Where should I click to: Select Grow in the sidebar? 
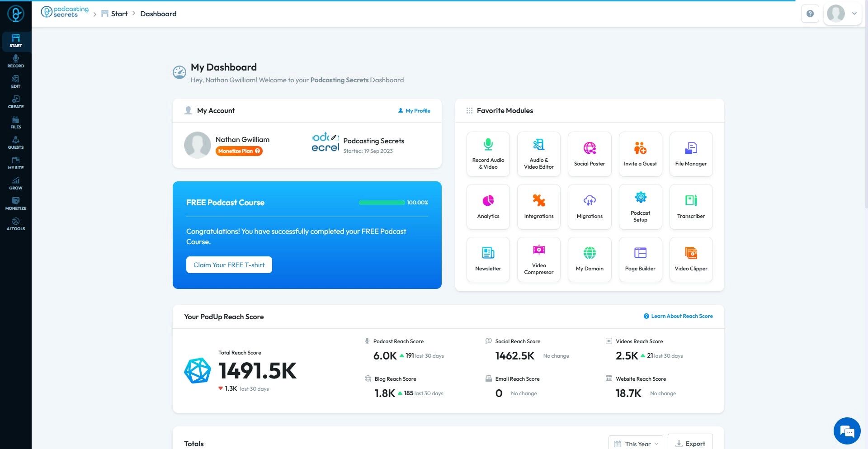pyautogui.click(x=16, y=183)
